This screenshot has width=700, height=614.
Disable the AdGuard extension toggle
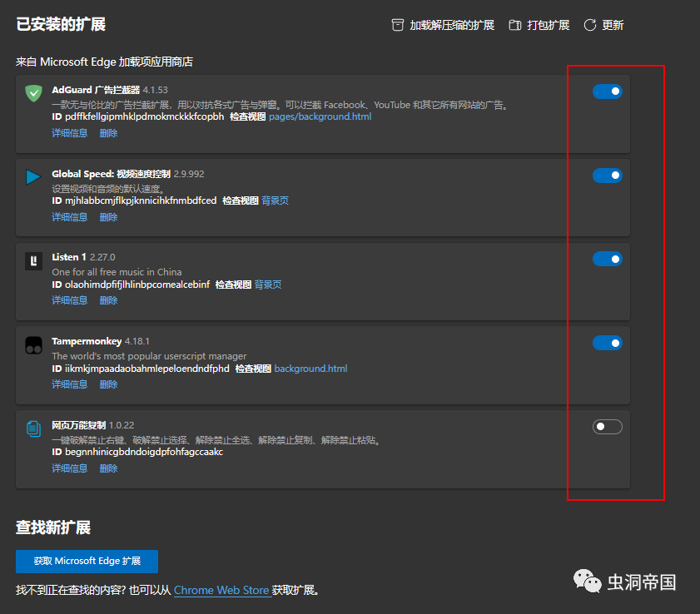click(607, 92)
